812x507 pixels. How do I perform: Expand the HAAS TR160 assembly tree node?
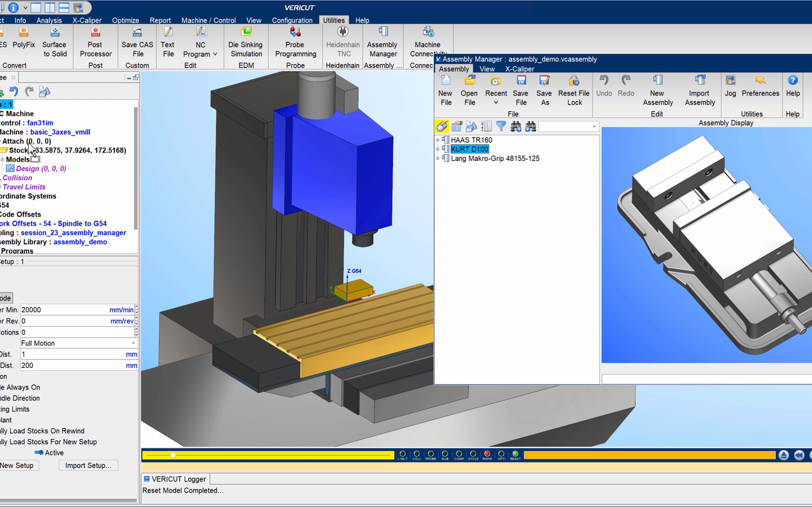click(437, 140)
